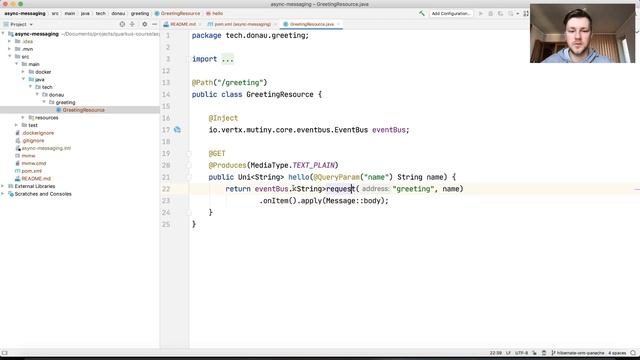
Task: Click read-only lock icon in status bar
Action: tap(534, 353)
